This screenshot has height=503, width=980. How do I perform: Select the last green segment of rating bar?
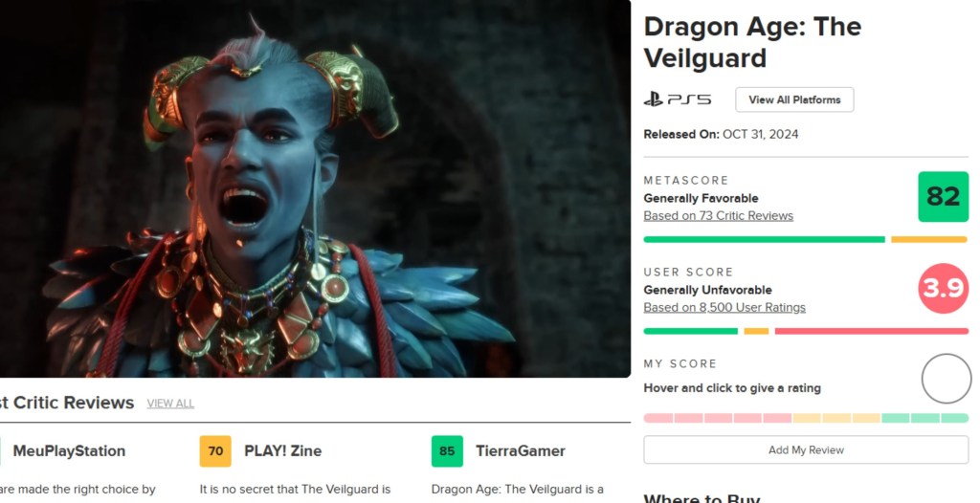point(955,418)
